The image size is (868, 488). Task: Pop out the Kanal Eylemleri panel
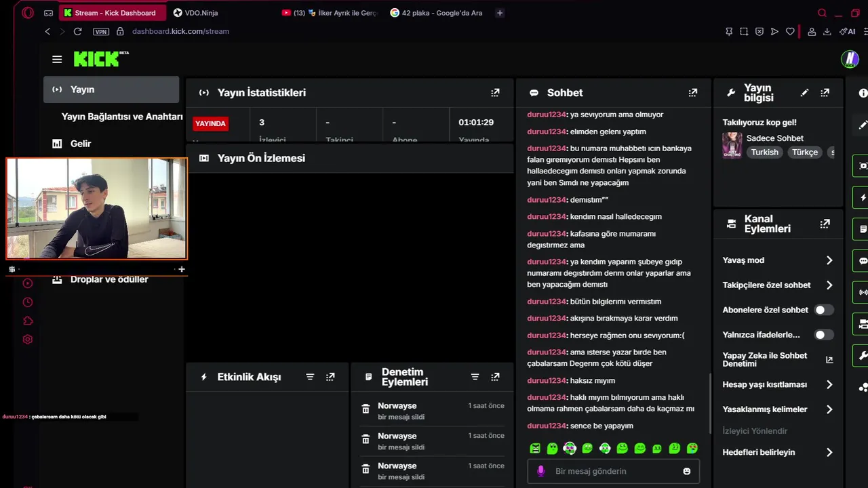click(x=825, y=224)
